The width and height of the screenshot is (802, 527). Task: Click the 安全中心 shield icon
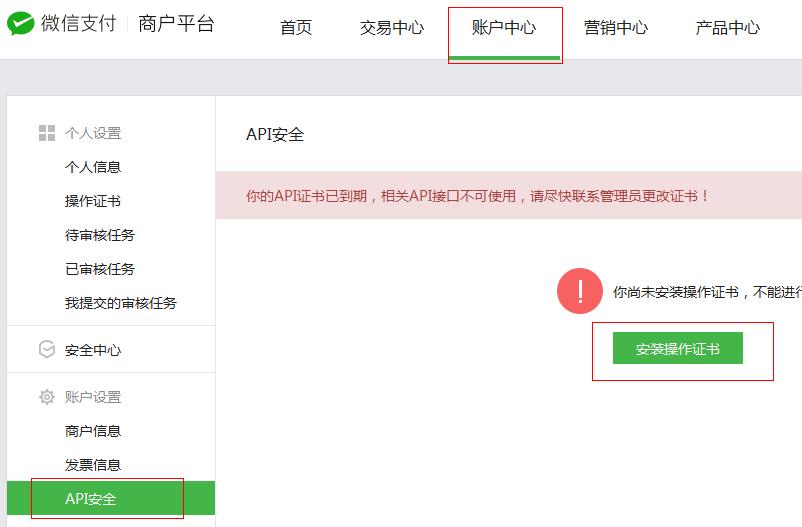pos(47,349)
